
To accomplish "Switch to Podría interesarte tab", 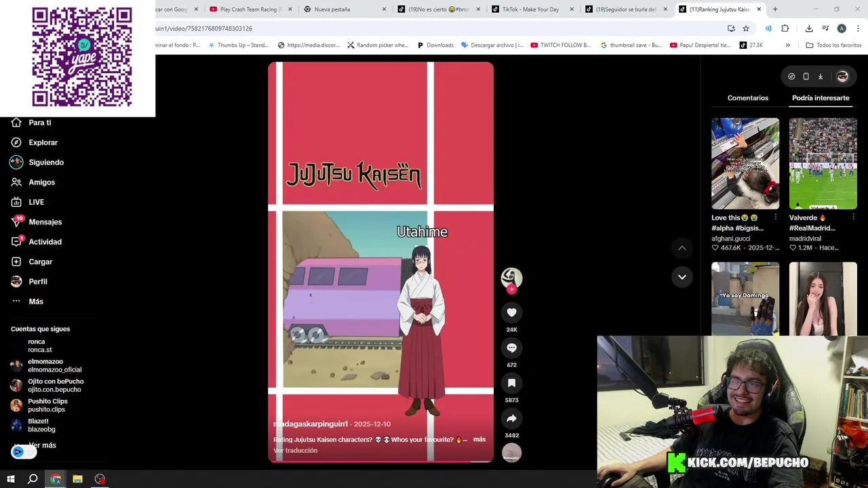I will [x=821, y=98].
